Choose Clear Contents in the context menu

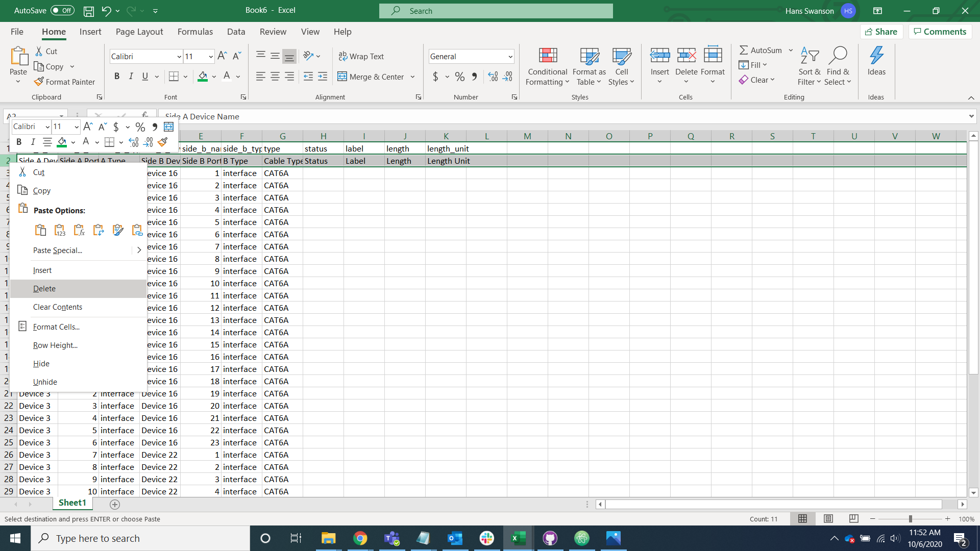pyautogui.click(x=78, y=307)
